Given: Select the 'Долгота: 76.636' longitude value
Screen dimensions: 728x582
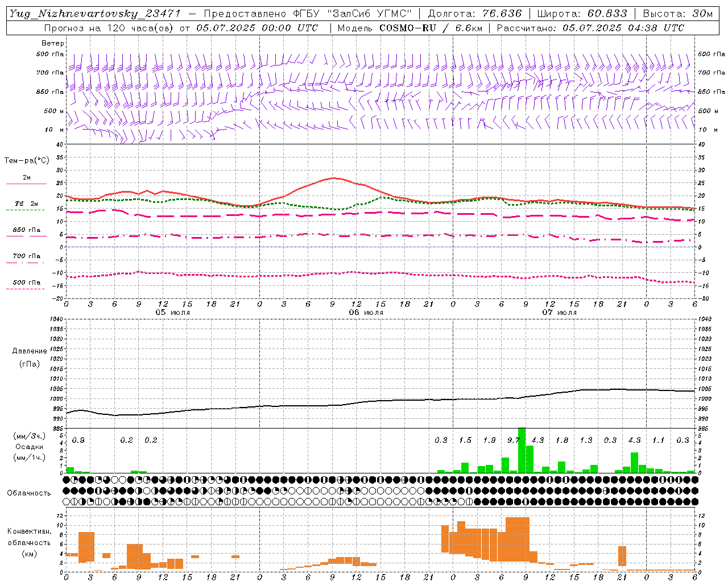Looking at the screenshot, I should click(x=475, y=14).
